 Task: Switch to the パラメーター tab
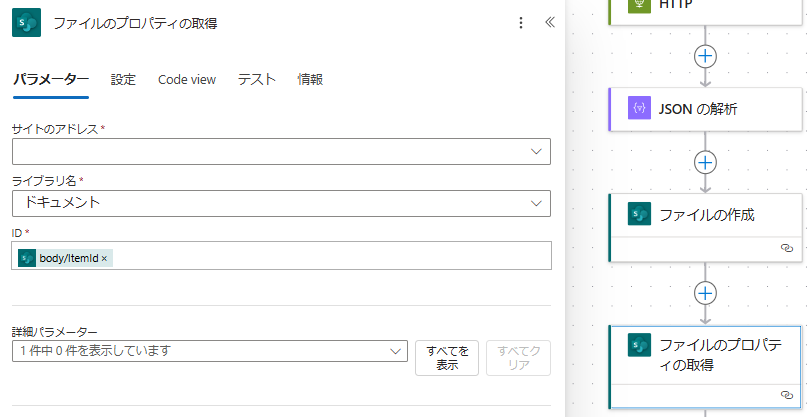tap(51, 79)
